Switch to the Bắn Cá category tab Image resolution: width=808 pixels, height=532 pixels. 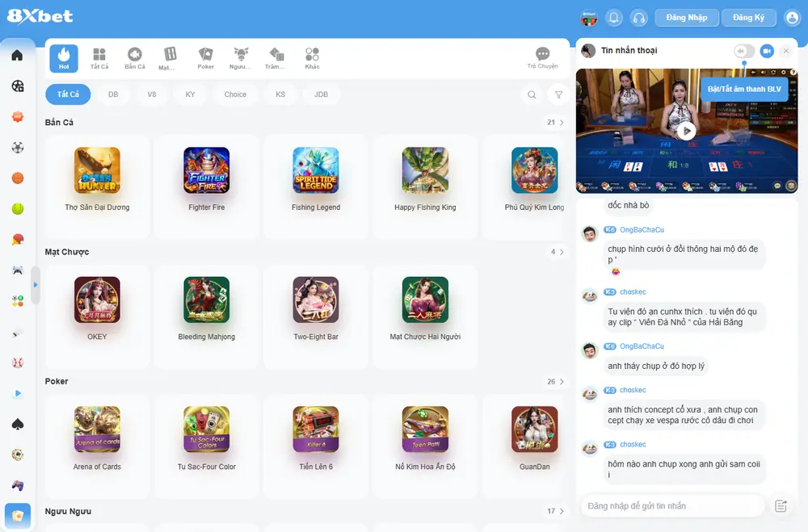click(134, 58)
